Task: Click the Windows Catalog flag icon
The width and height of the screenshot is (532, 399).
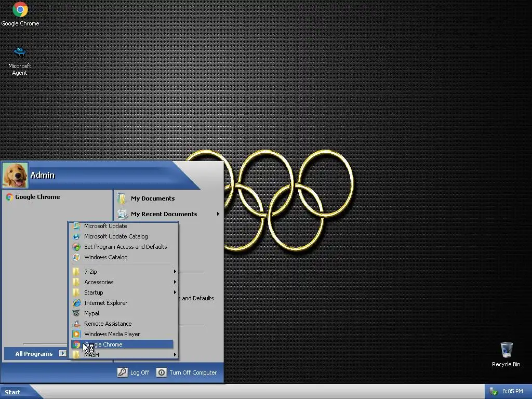Action: 76,257
